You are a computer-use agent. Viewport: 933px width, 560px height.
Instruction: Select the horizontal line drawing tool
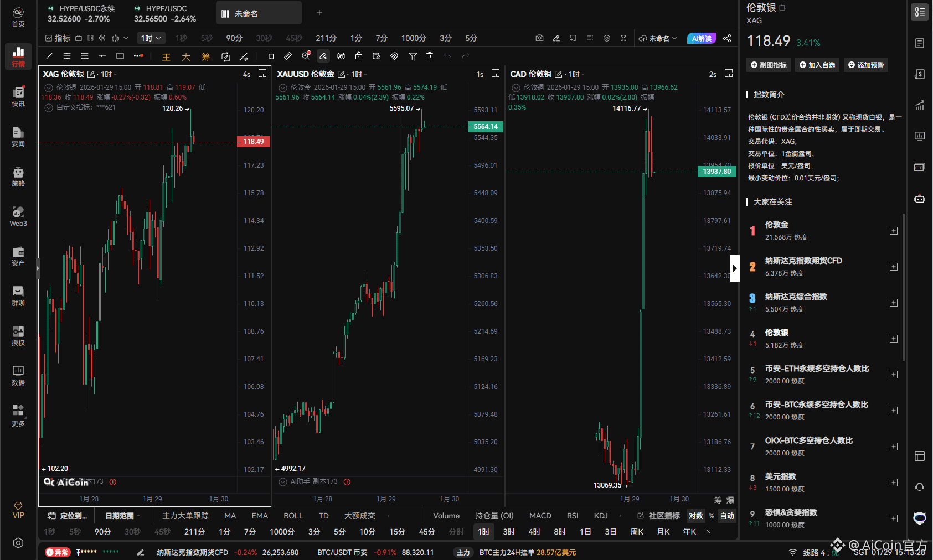102,56
